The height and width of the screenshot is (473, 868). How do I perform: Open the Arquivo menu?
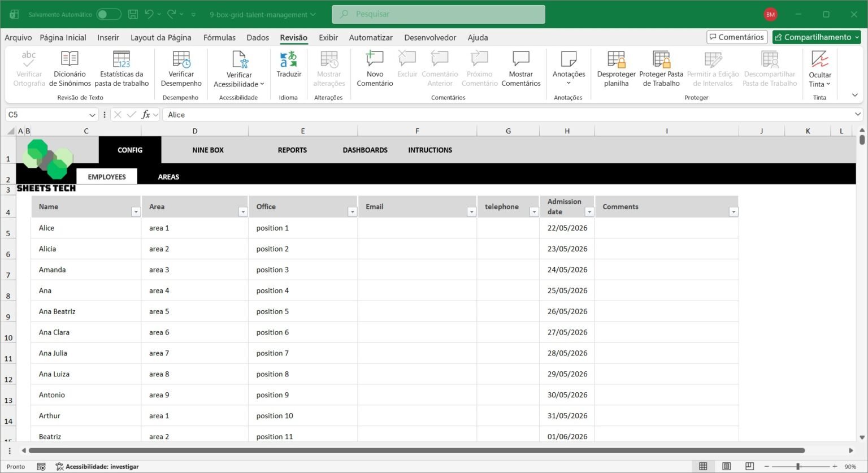click(x=18, y=37)
